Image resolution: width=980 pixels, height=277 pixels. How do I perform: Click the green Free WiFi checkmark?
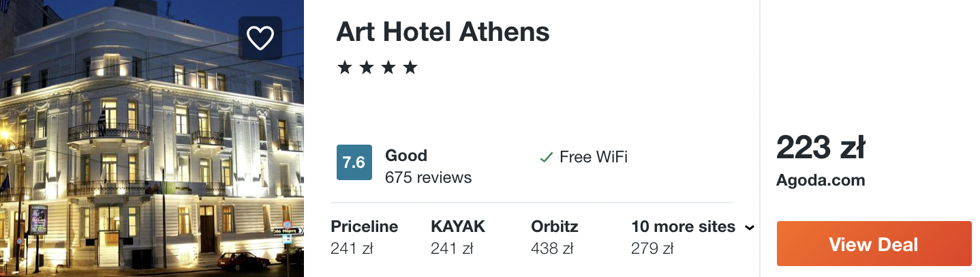point(546,158)
